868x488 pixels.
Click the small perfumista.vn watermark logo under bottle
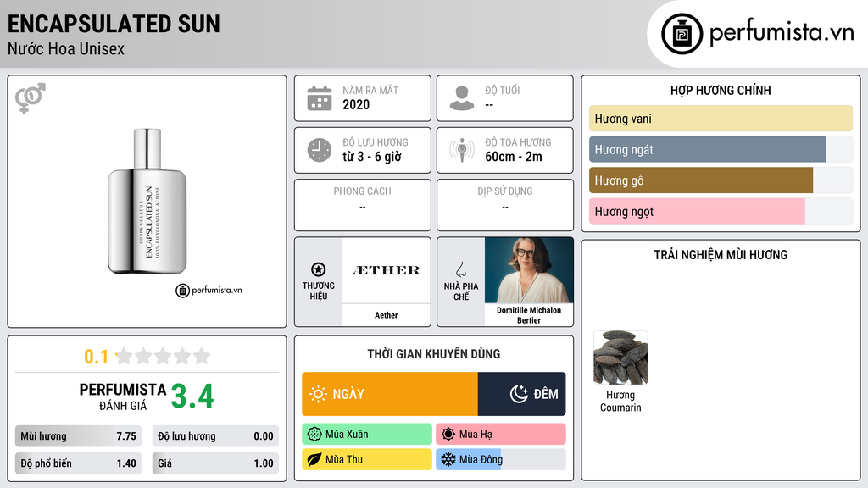tap(209, 290)
